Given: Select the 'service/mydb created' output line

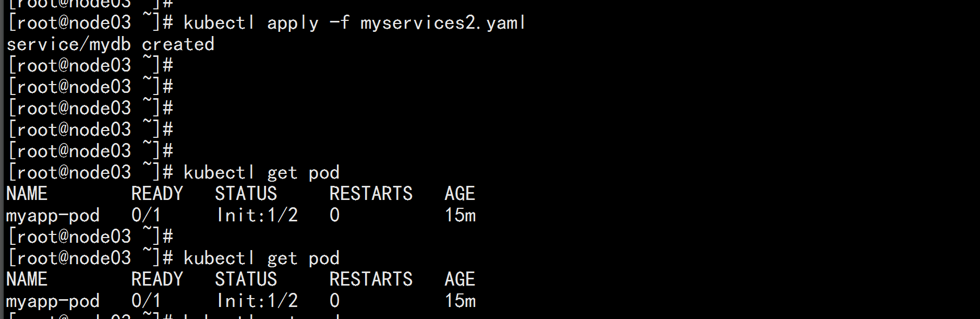Looking at the screenshot, I should tap(110, 44).
